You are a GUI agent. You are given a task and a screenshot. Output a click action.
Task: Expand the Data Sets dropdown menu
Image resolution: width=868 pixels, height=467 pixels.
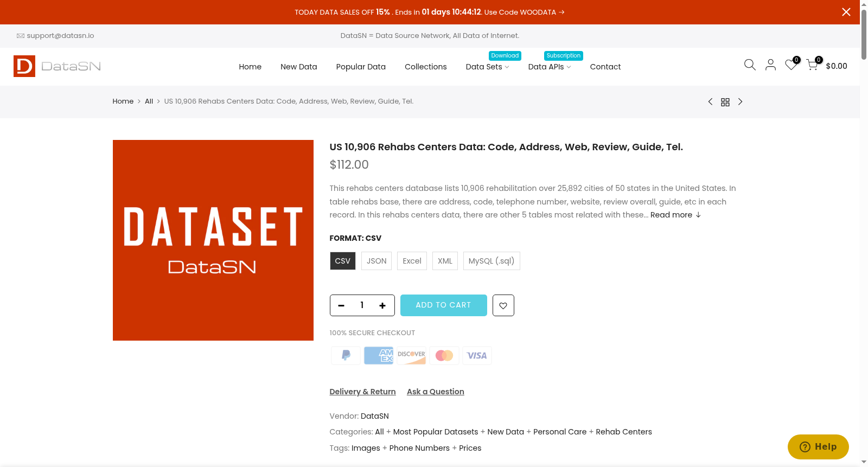tap(487, 67)
